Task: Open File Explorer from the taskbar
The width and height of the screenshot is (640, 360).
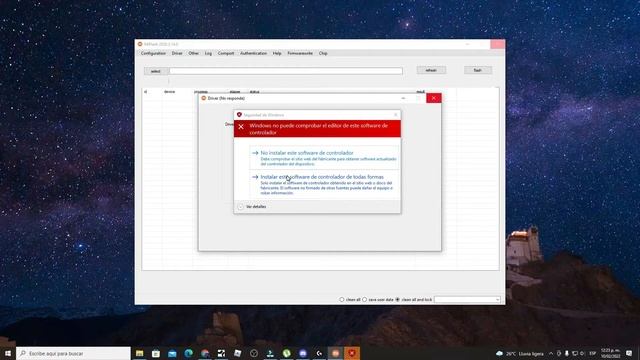Action: coord(140,353)
